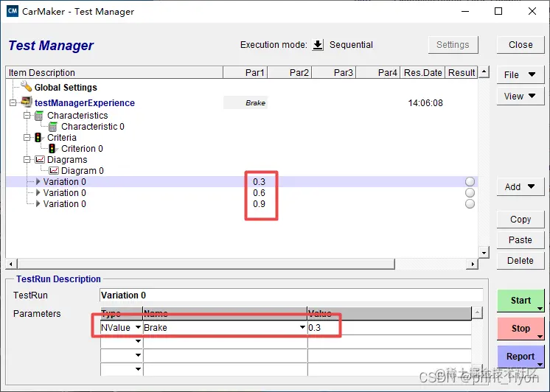The image size is (550, 392).
Task: Click the scroll left arrow of test list
Action: click(11, 264)
